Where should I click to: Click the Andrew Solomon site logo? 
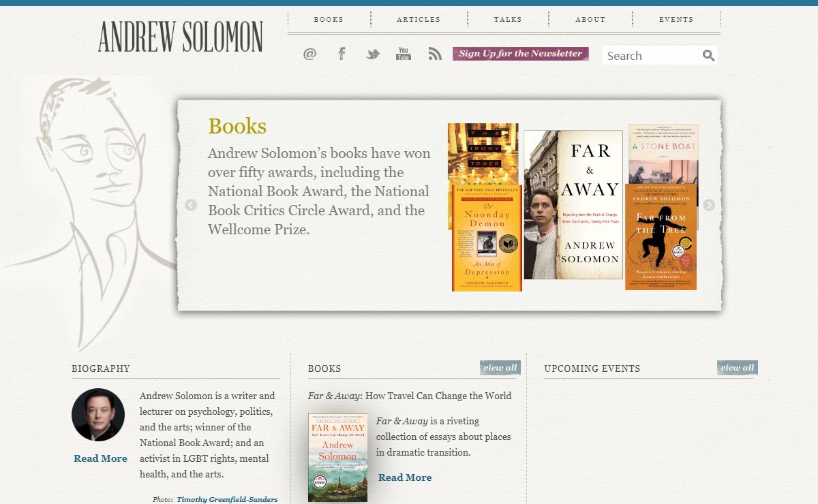tap(180, 37)
